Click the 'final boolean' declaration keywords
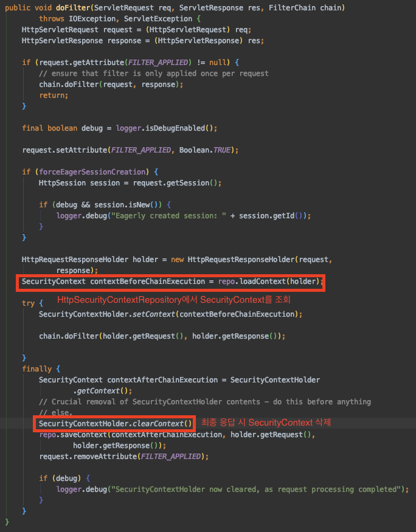The height and width of the screenshot is (532, 416). click(x=49, y=128)
